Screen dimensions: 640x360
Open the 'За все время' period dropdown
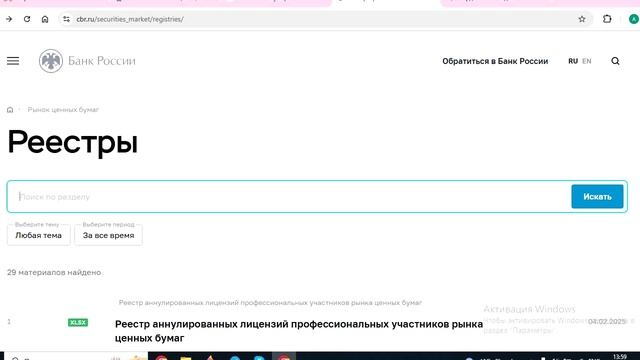108,235
